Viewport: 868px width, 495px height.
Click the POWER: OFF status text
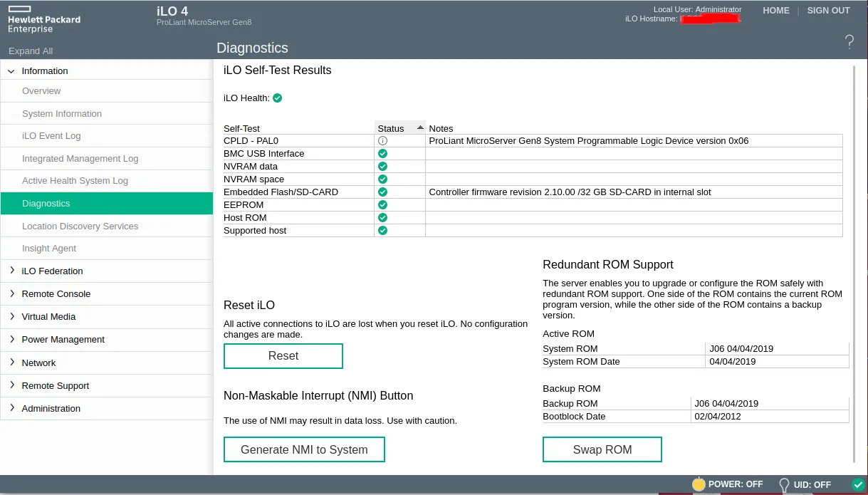coord(736,484)
